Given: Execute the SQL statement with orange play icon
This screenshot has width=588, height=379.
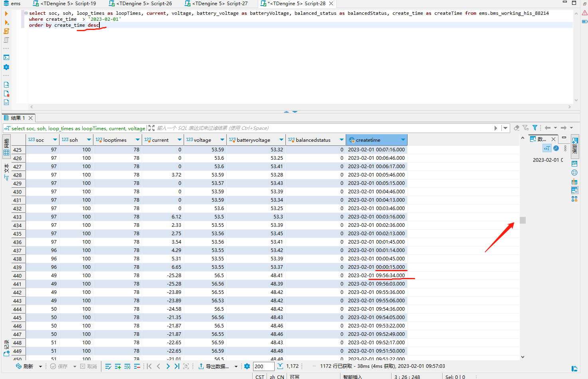Looking at the screenshot, I should [x=6, y=13].
